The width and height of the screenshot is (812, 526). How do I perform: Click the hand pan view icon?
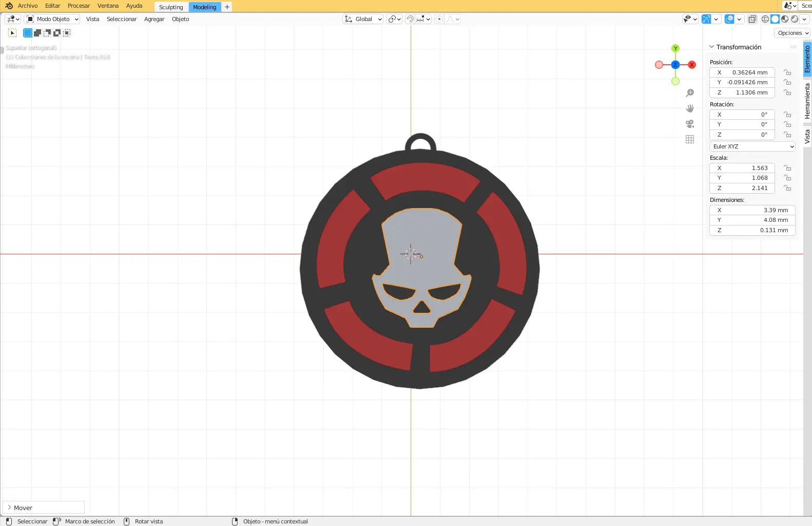point(690,108)
